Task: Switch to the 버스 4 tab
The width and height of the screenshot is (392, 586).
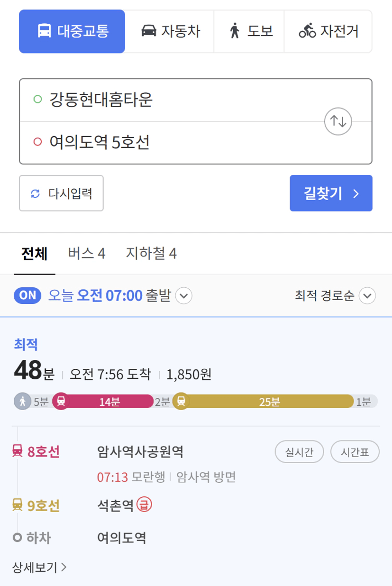Action: point(86,253)
